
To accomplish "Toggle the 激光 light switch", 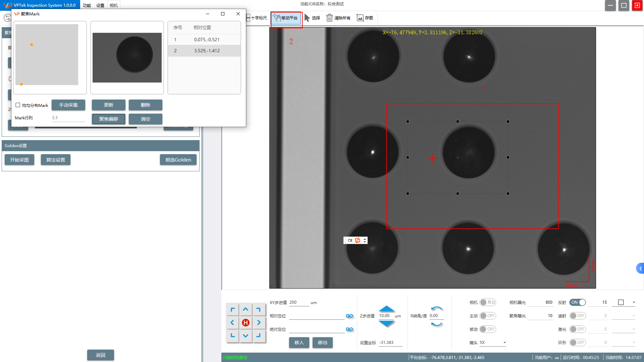I will click(578, 329).
